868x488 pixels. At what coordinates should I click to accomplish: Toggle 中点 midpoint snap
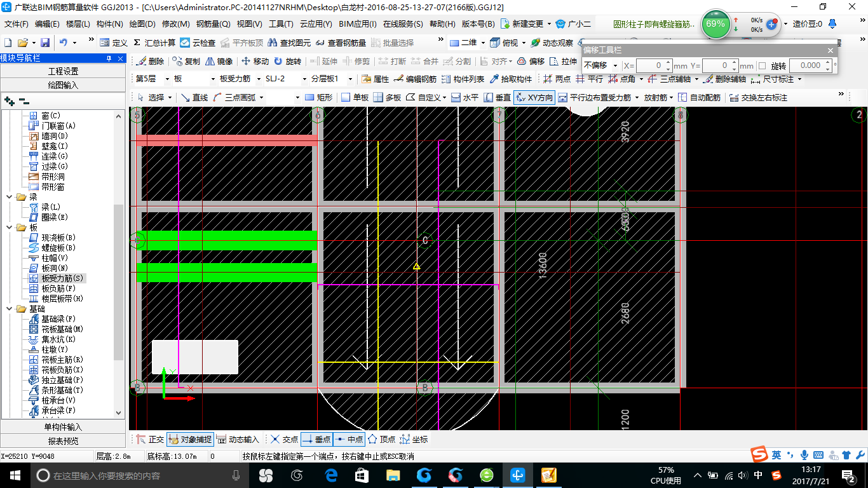349,439
